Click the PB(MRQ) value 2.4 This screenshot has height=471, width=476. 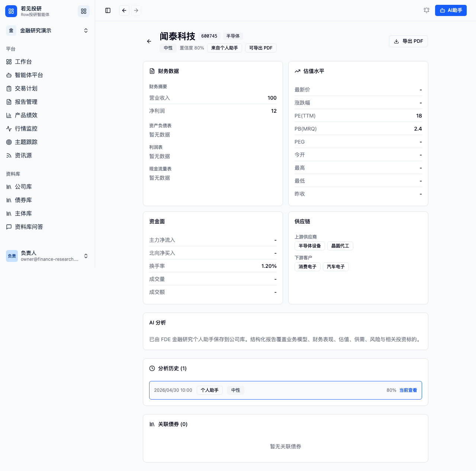coord(418,129)
